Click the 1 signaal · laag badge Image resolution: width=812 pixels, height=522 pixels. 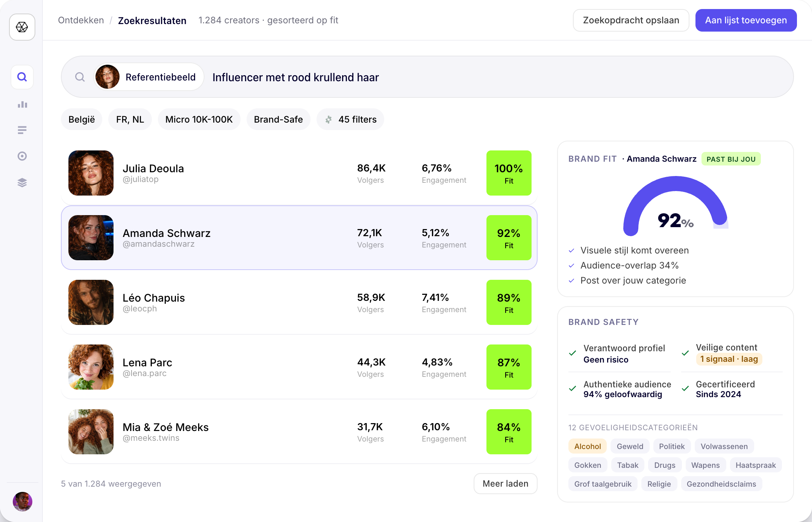[x=729, y=359]
